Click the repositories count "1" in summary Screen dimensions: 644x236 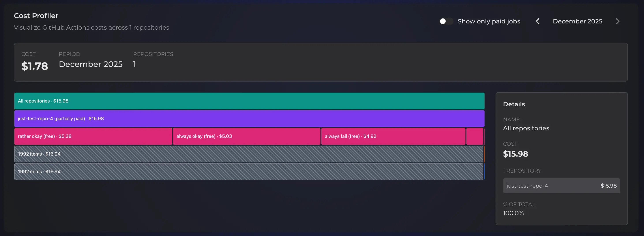pyautogui.click(x=135, y=64)
